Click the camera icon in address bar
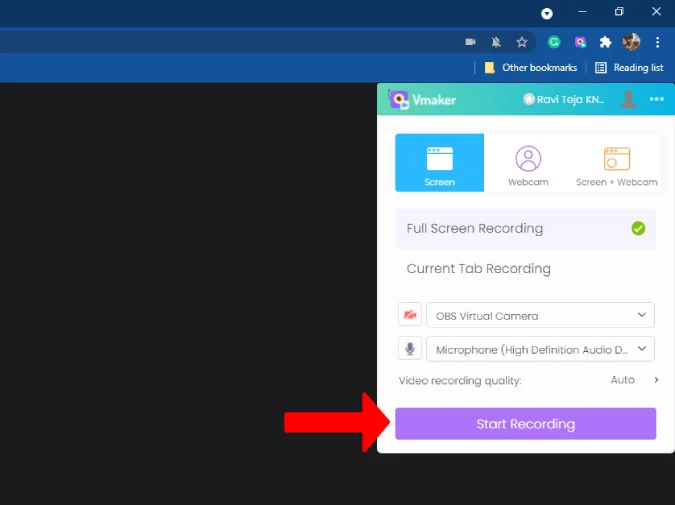Screen dimensions: 675x505 (470, 42)
